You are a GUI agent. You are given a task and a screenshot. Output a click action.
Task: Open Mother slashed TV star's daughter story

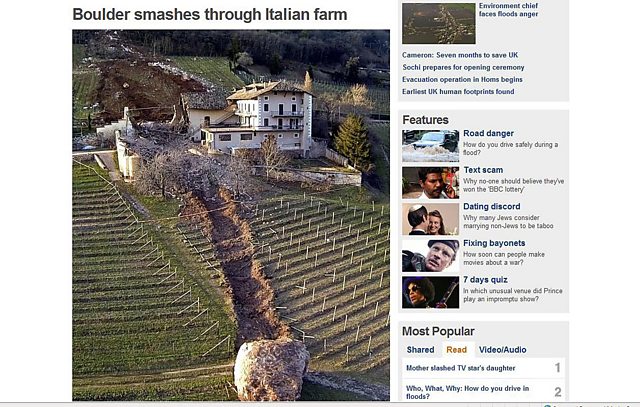pyautogui.click(x=460, y=368)
